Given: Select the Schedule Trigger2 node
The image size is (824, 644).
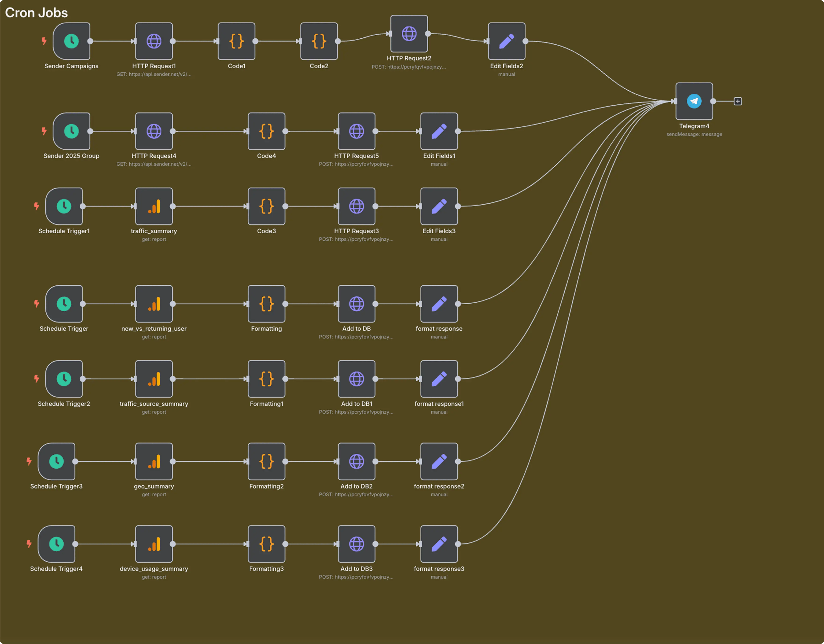Looking at the screenshot, I should 64,379.
